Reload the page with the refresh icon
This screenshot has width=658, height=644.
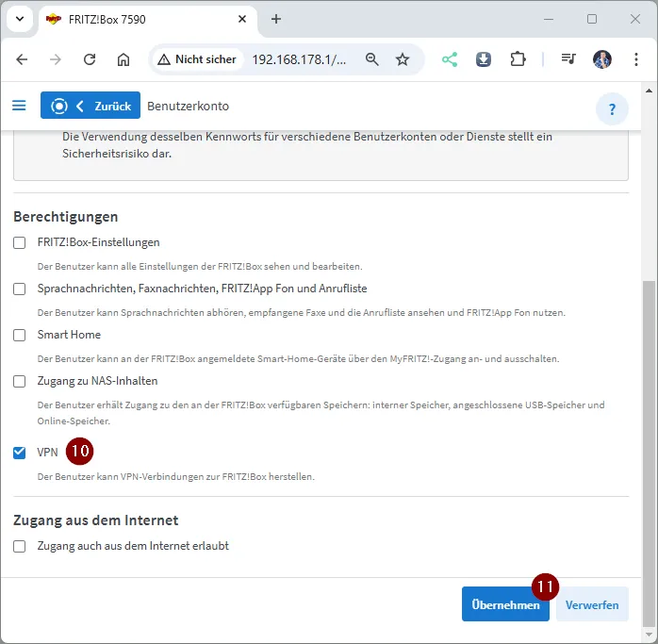90,59
